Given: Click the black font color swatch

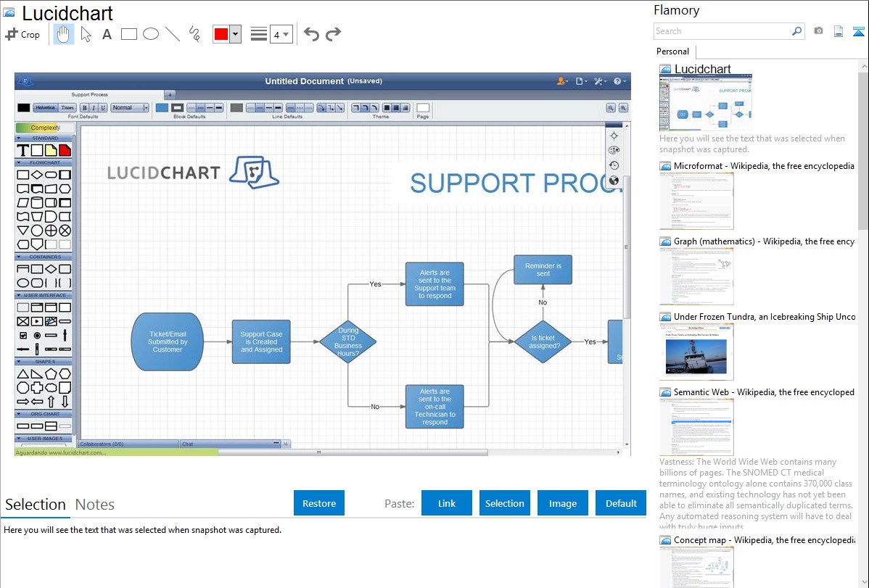Looking at the screenshot, I should point(23,107).
